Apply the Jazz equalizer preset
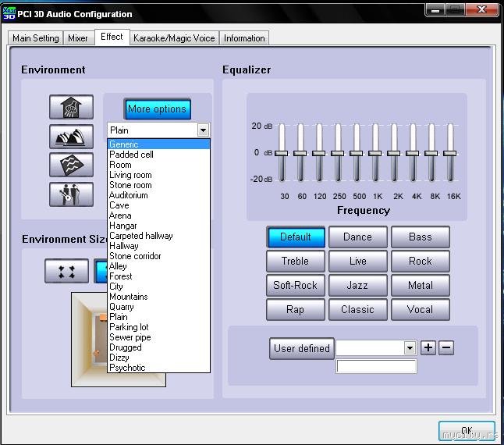 pos(358,285)
